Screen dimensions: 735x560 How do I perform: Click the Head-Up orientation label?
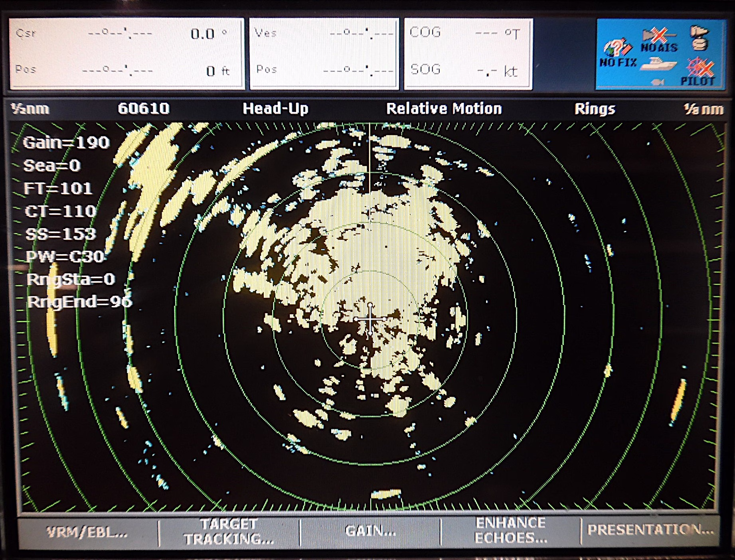pos(275,108)
